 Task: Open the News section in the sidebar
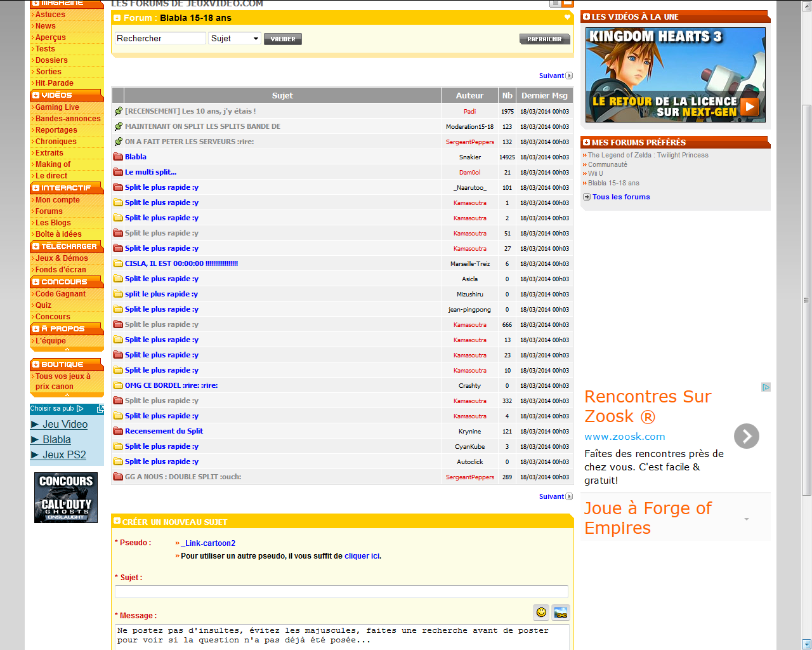[46, 26]
